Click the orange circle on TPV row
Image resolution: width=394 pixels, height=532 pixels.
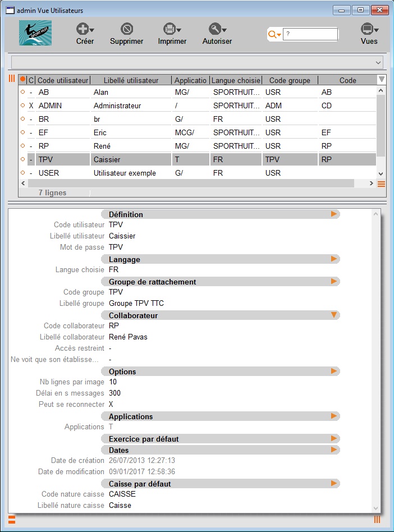click(x=23, y=159)
